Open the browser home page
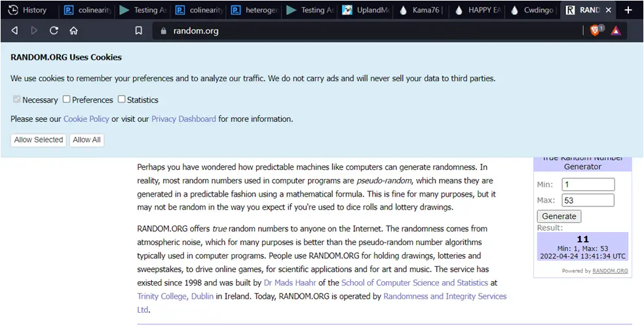Viewport: 644px width, 329px height. (73, 31)
